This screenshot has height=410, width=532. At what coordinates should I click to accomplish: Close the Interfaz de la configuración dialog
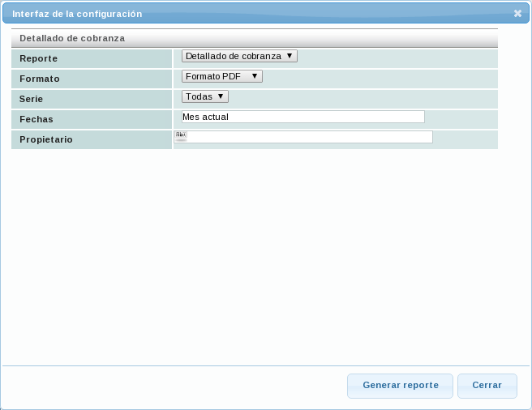pos(517,14)
